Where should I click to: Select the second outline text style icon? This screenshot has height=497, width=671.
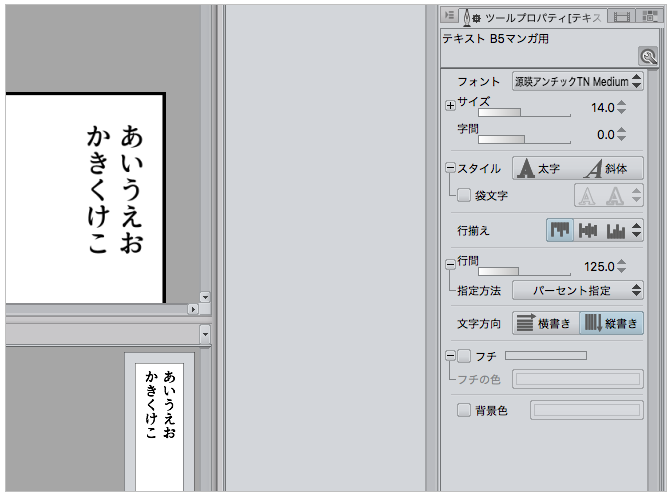point(615,196)
